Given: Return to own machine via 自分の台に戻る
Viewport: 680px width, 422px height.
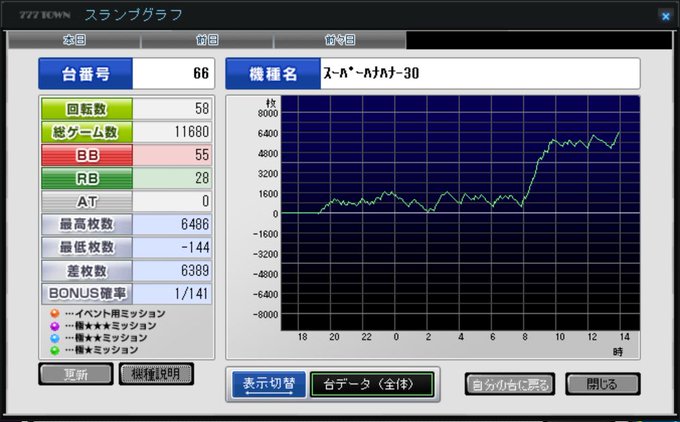Looking at the screenshot, I should tap(510, 384).
